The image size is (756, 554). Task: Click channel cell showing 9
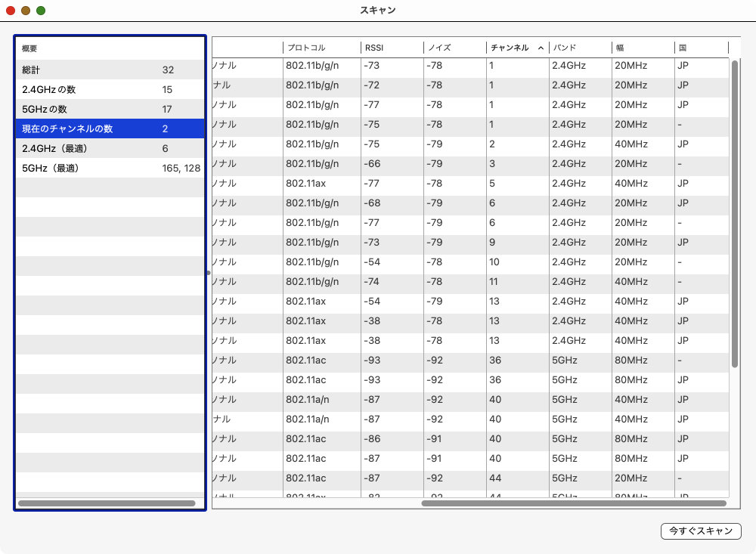[517, 243]
